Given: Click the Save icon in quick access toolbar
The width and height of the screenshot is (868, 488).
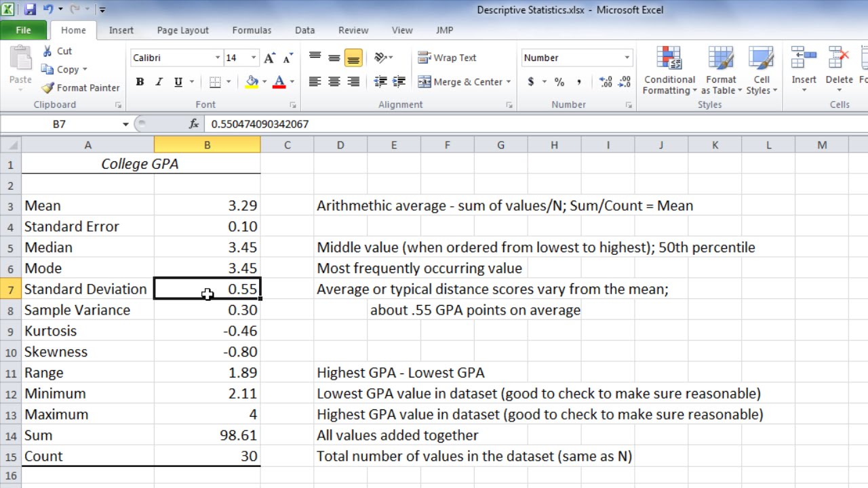Looking at the screenshot, I should click(x=30, y=9).
